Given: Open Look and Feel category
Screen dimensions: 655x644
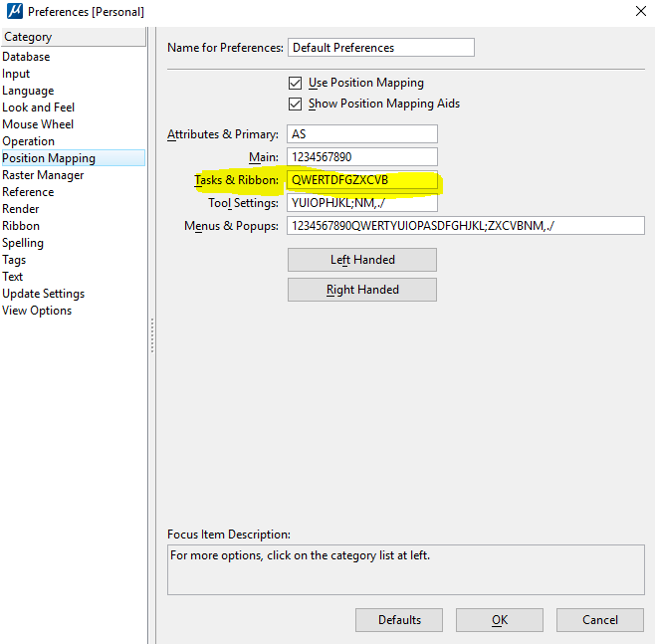Looking at the screenshot, I should (x=38, y=107).
